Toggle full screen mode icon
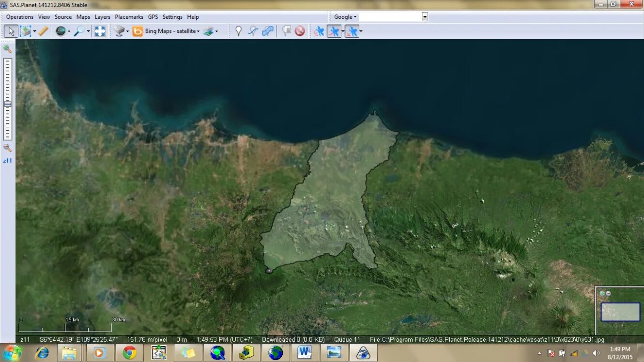644x362 pixels. [x=100, y=31]
